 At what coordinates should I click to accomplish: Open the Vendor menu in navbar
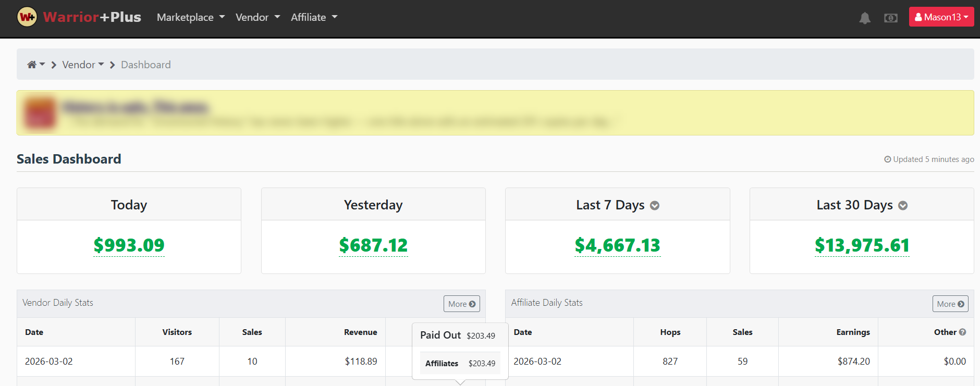[x=258, y=17]
